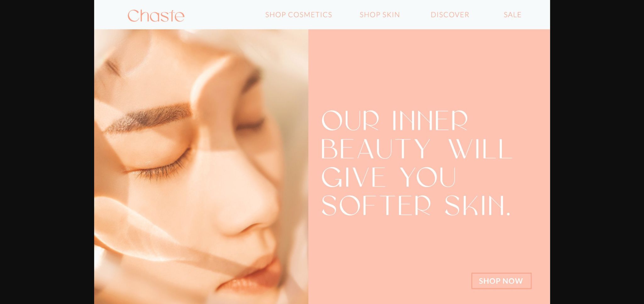The image size is (644, 304).
Task: Click the eyebrow in the hero photo
Action: coord(148,118)
